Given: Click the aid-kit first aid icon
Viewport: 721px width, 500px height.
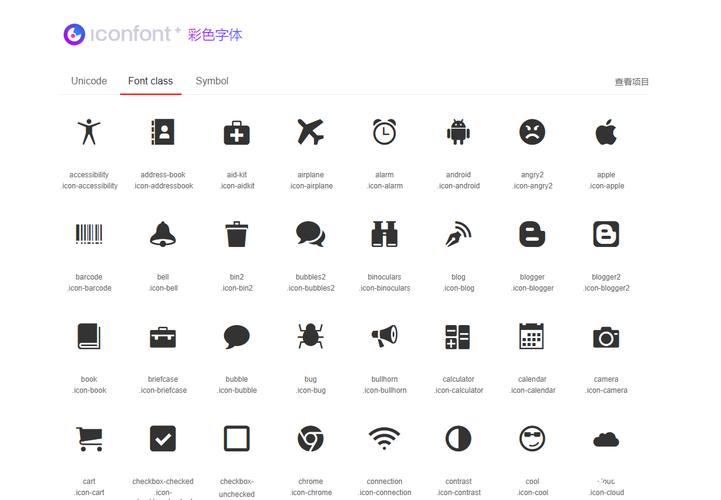Looking at the screenshot, I should click(x=237, y=133).
